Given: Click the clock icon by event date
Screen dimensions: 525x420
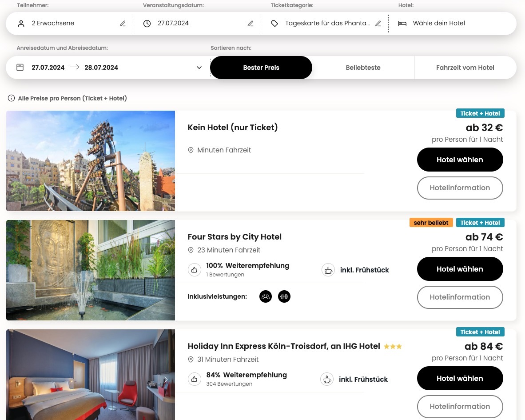Looking at the screenshot, I should (x=147, y=24).
